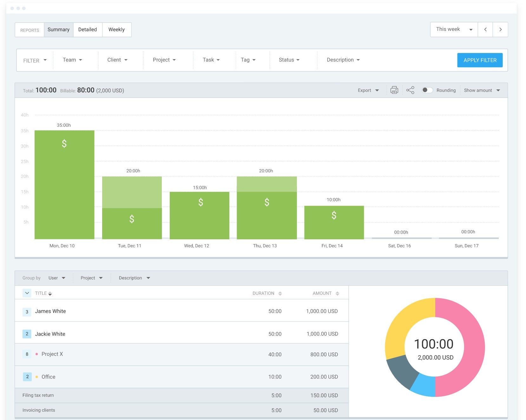The height and width of the screenshot is (420, 526).
Task: Collapse all rows with header chevron
Action: coord(27,293)
